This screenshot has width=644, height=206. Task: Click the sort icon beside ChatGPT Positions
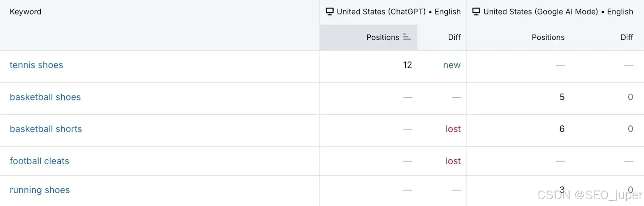pos(407,37)
